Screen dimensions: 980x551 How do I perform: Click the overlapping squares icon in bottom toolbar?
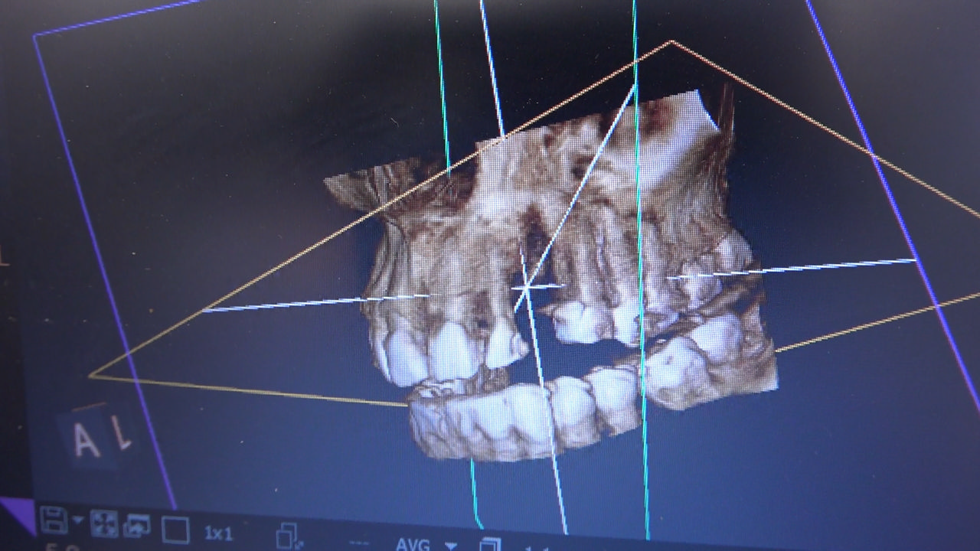tap(290, 536)
